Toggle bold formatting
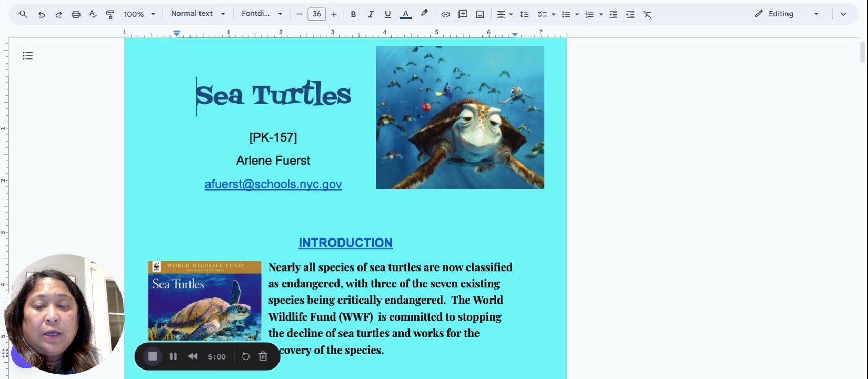 353,14
